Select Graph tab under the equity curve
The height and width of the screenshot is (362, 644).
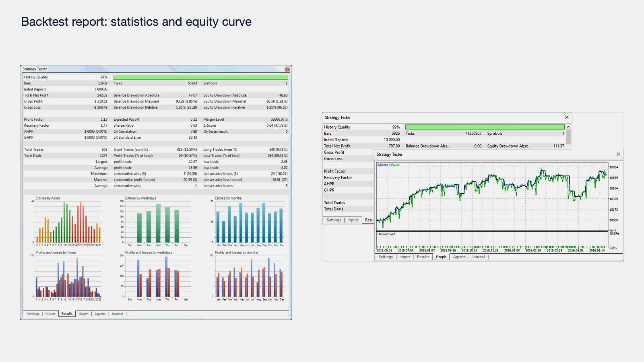click(441, 257)
